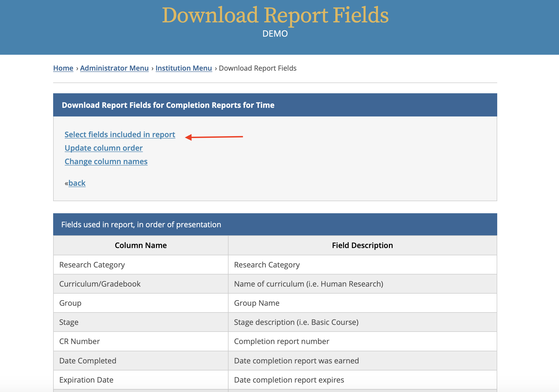Select the Expiration Date row cell
Image resolution: width=559 pixels, height=392 pixels.
pos(141,380)
